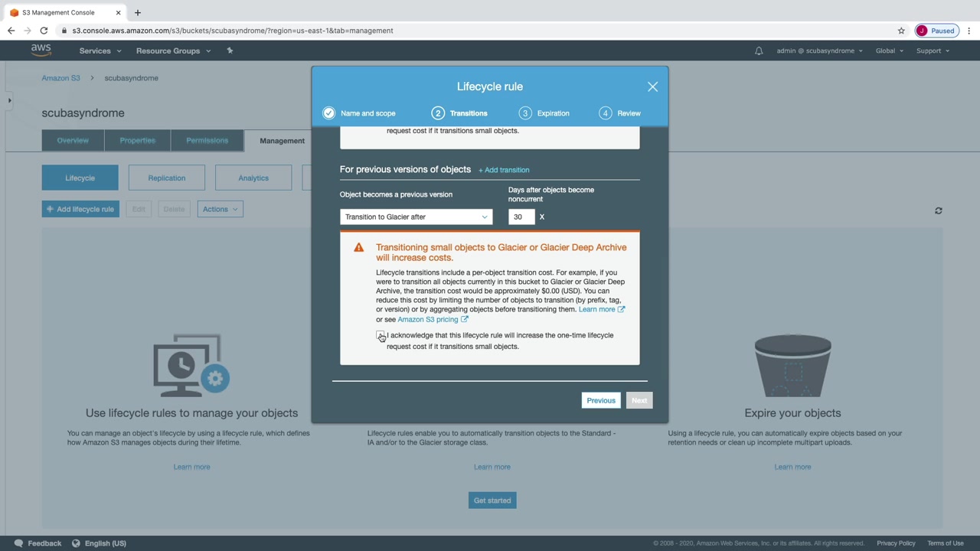Select the Lifecycle section button
The height and width of the screenshot is (551, 980).
point(80,178)
